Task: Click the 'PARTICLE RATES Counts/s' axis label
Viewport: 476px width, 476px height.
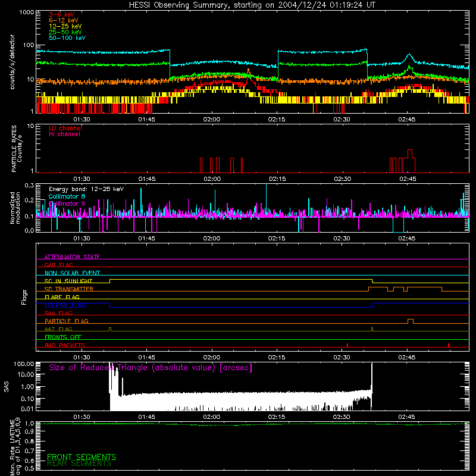Action: (17, 149)
